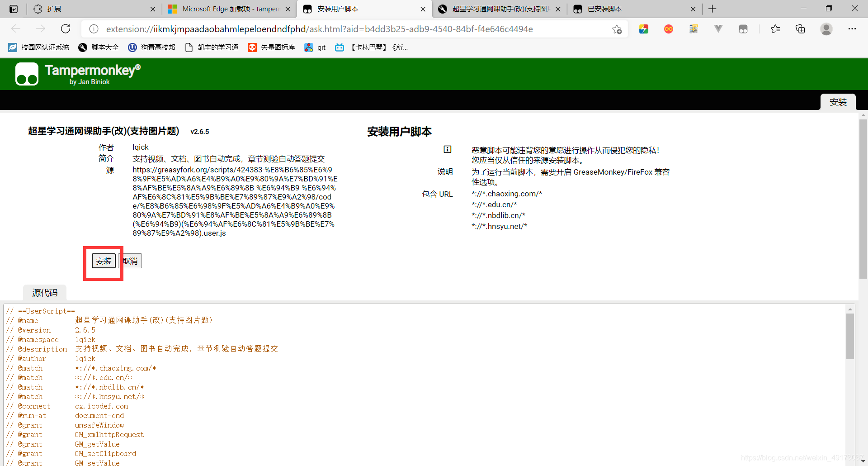The height and width of the screenshot is (466, 868).
Task: Click *://*.nbdlib.cn/* include URL
Action: (498, 215)
